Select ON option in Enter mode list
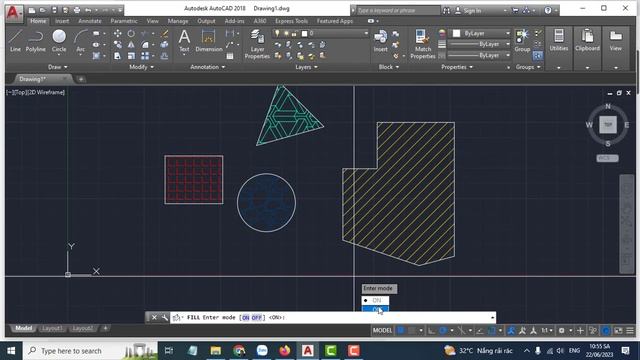Image resolution: width=640 pixels, height=360 pixels. click(376, 300)
